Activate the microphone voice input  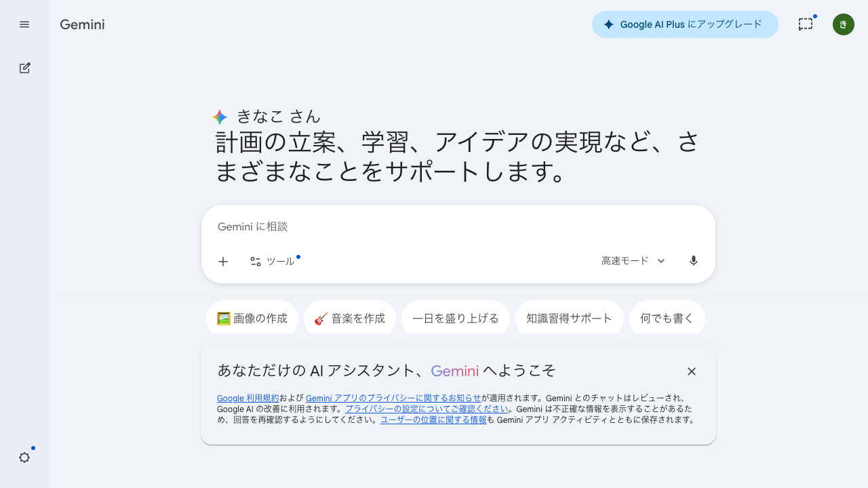click(693, 261)
